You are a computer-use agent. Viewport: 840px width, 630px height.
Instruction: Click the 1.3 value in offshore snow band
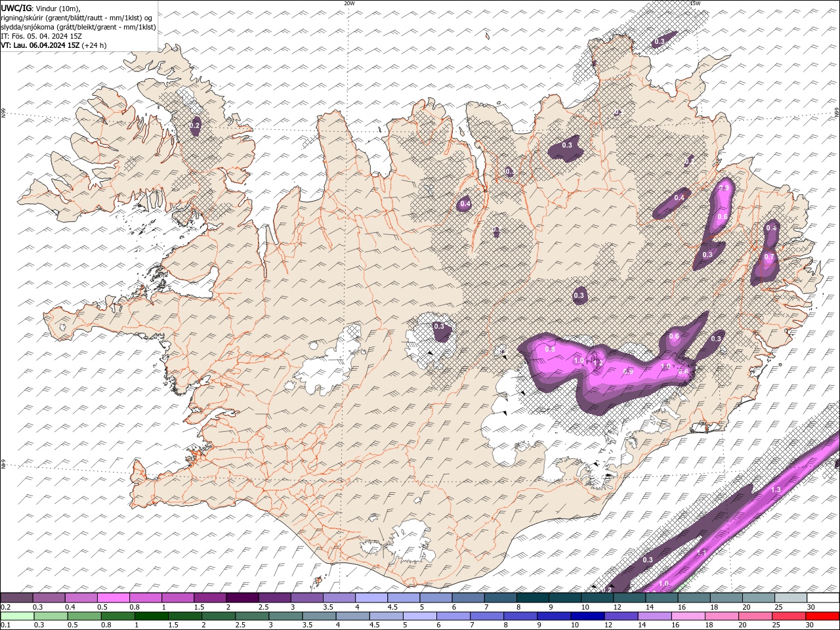776,490
